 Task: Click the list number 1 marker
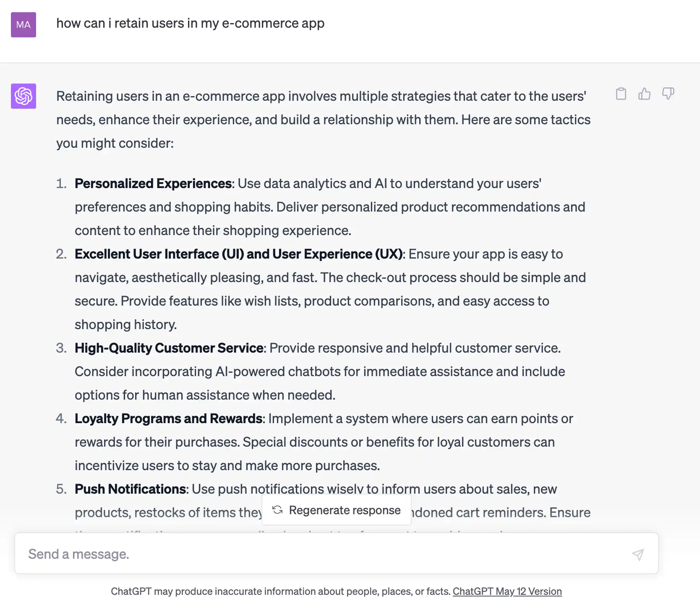[x=61, y=183]
